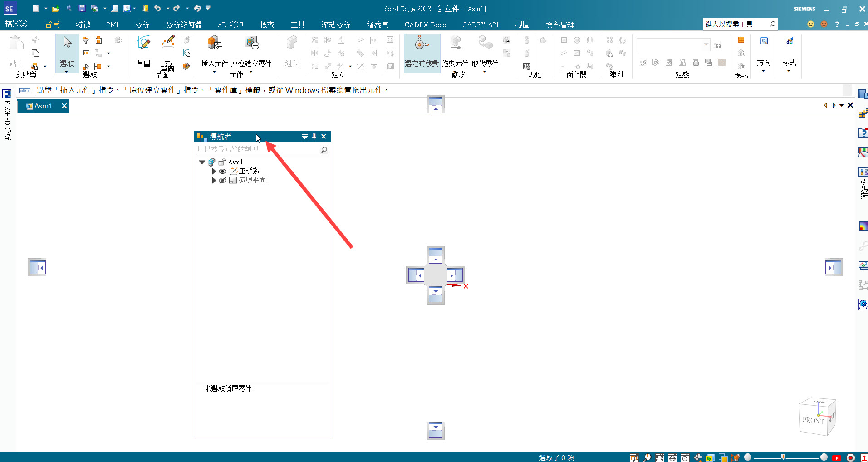Screen dimensions: 868x462
Task: Click the FRONT face of view cube
Action: [x=813, y=420]
